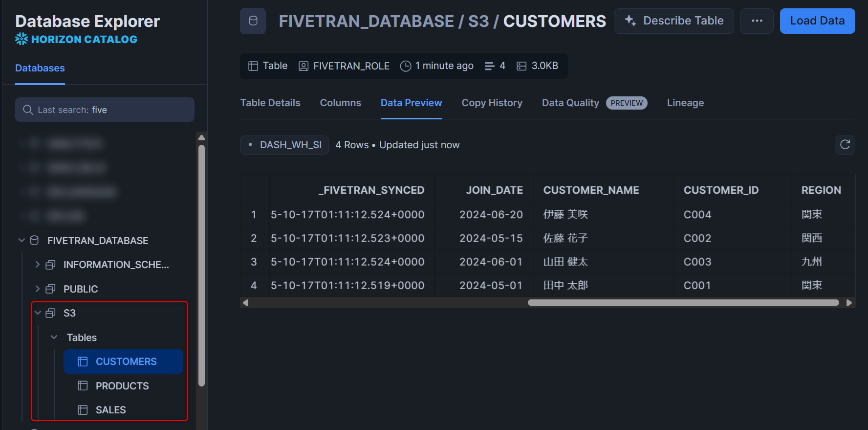Click the horizontal scrollbar of the data table

point(683,303)
